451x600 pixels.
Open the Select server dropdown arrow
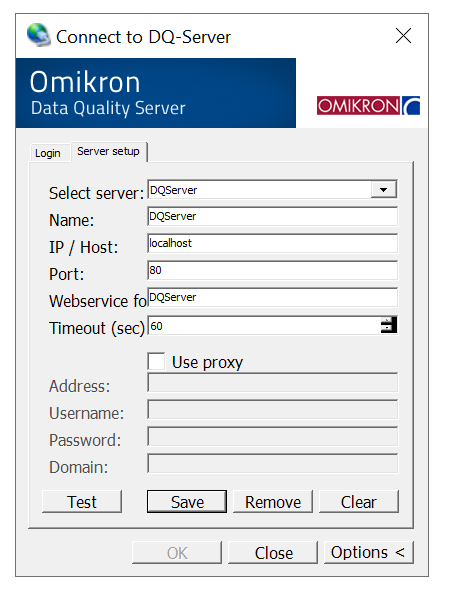[x=384, y=190]
